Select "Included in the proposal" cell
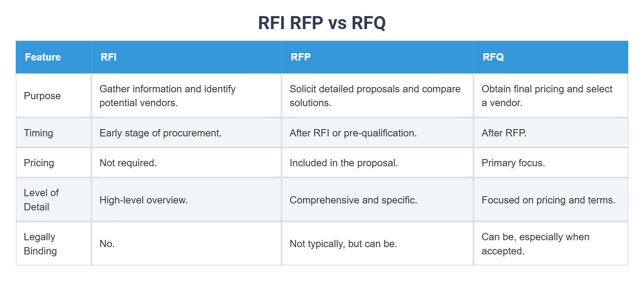The height and width of the screenshot is (282, 644). click(343, 163)
